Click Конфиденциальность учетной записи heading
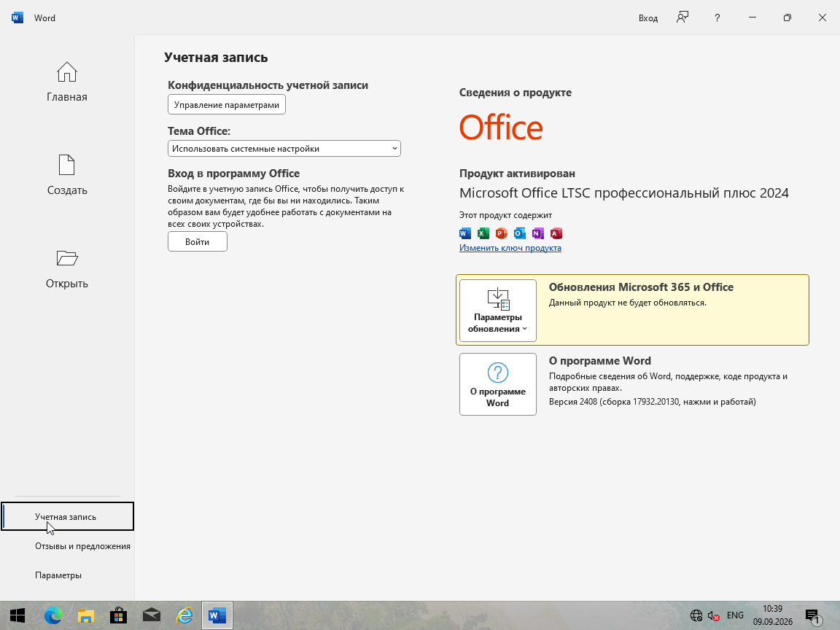Viewport: 840px width, 630px height. [268, 85]
